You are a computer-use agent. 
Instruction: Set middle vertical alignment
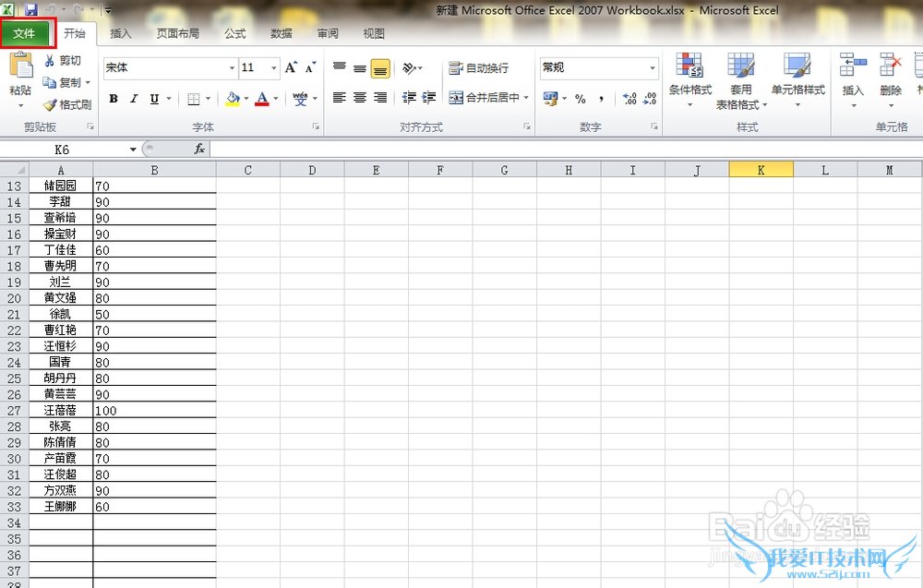pyautogui.click(x=360, y=68)
